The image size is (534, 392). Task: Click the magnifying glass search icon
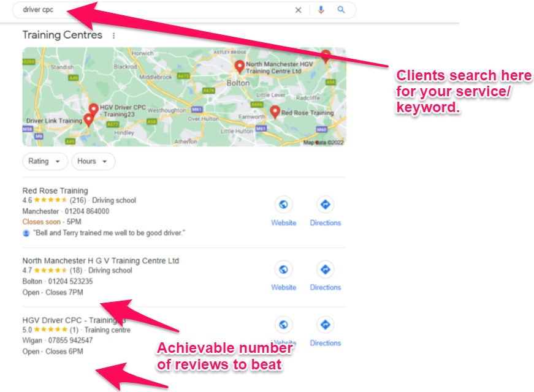click(341, 10)
